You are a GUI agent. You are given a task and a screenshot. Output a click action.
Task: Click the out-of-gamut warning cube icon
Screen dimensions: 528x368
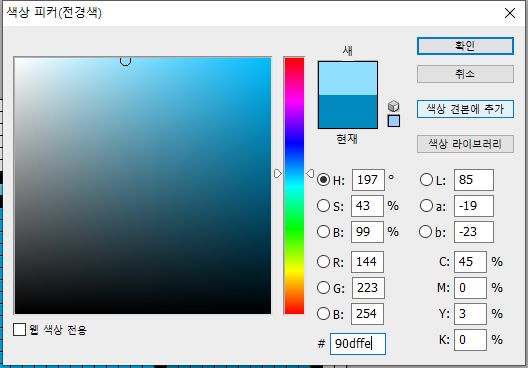pos(393,106)
